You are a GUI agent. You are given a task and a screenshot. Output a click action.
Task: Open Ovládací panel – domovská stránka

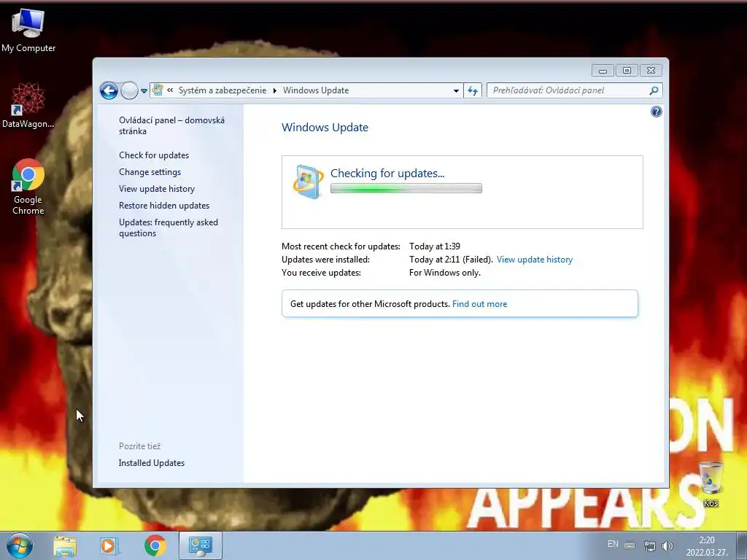[171, 125]
